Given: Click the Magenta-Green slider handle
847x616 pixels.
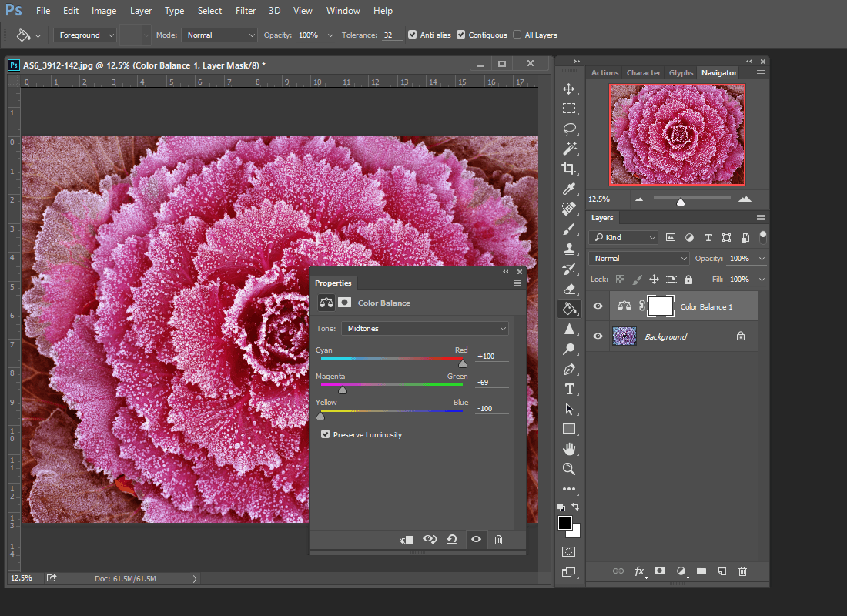Looking at the screenshot, I should pyautogui.click(x=343, y=390).
